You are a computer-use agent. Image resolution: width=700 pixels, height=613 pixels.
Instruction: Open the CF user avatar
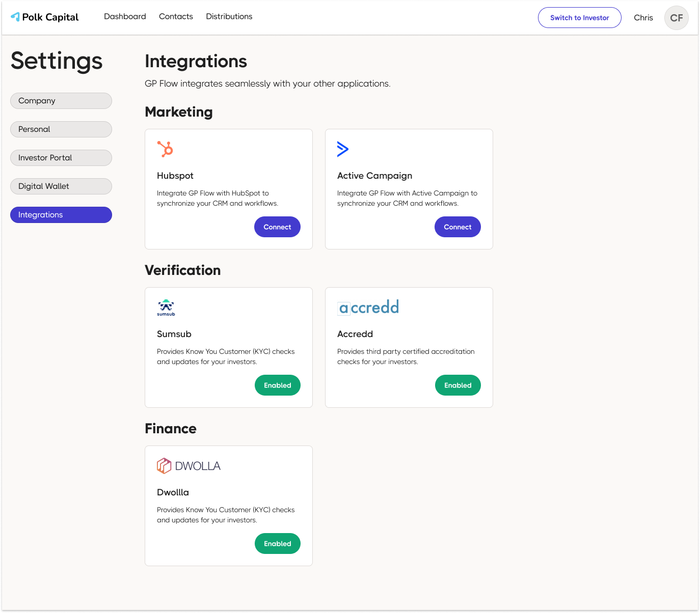(676, 18)
